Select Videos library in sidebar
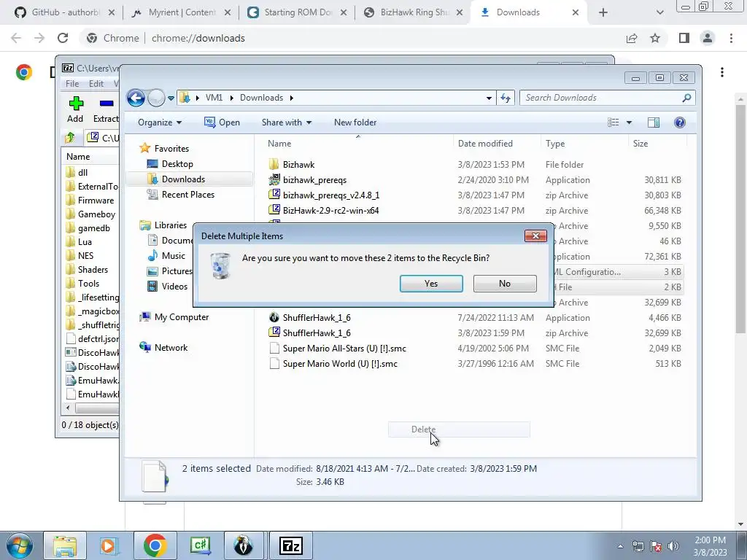The height and width of the screenshot is (560, 747). coord(167,286)
